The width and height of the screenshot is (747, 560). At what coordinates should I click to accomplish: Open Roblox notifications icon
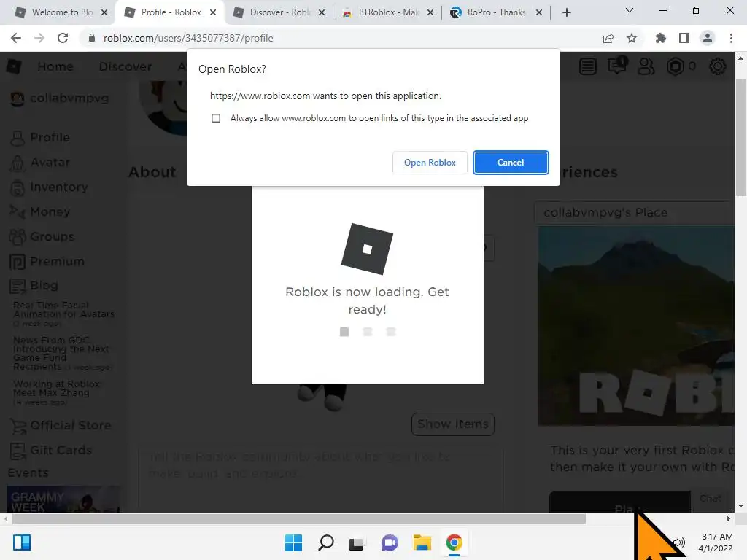pyautogui.click(x=617, y=66)
